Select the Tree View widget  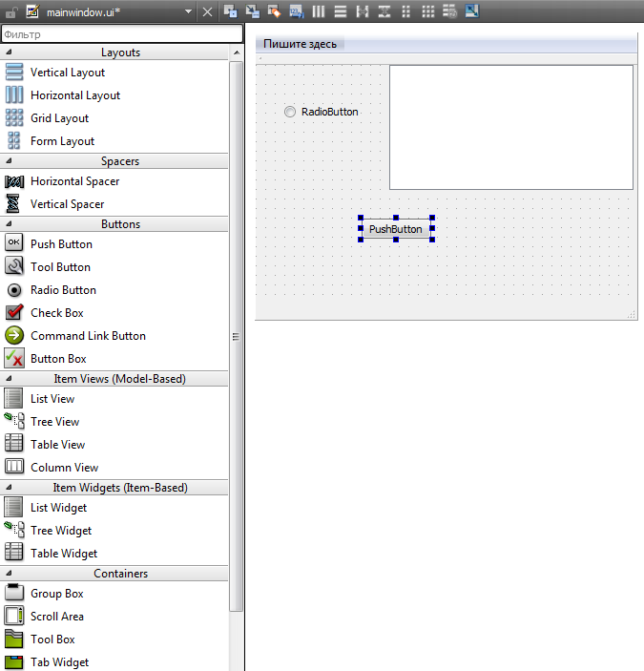[x=114, y=422]
